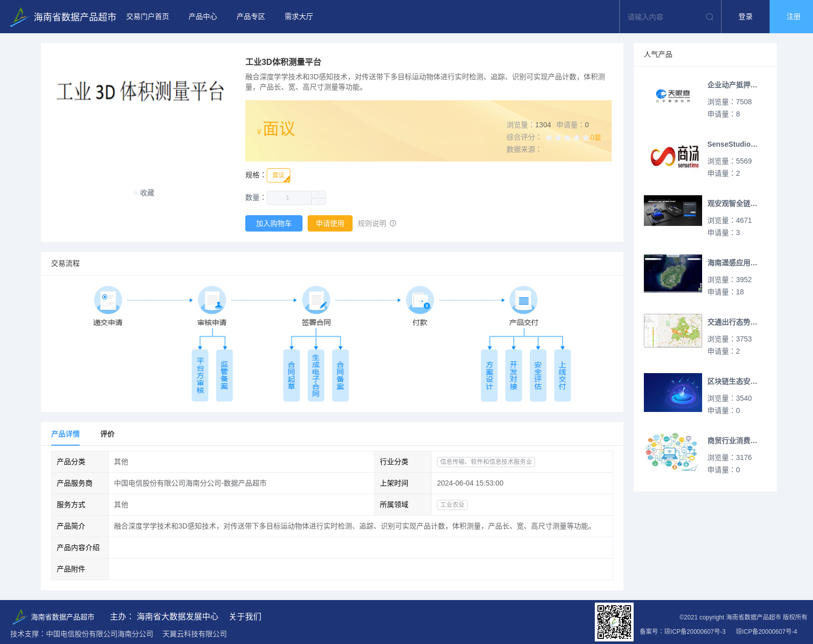Image resolution: width=813 pixels, height=644 pixels.
Task: Open the 观安观智全链 product thumbnail
Action: pyautogui.click(x=673, y=211)
